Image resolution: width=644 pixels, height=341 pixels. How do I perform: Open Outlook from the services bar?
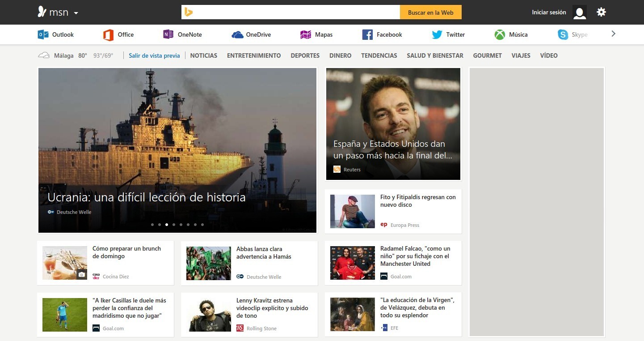point(43,34)
